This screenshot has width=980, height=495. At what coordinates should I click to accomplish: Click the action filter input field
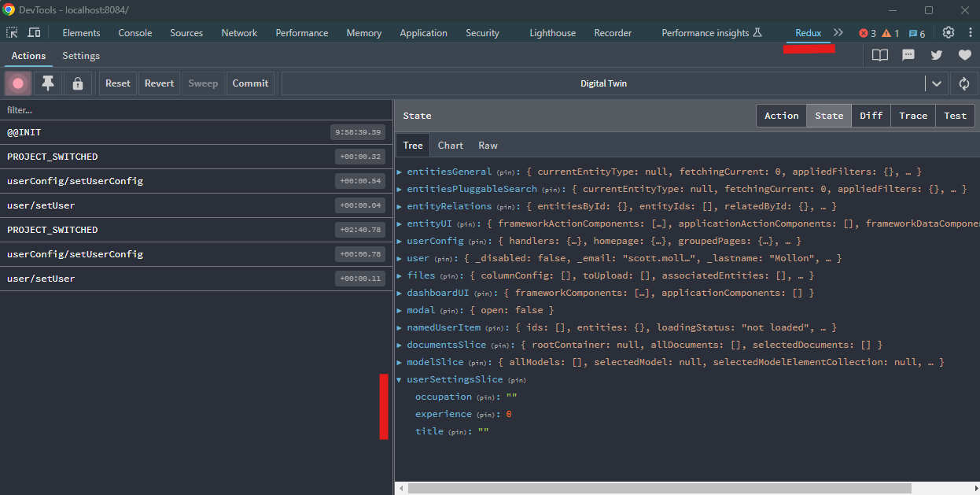[x=196, y=110]
